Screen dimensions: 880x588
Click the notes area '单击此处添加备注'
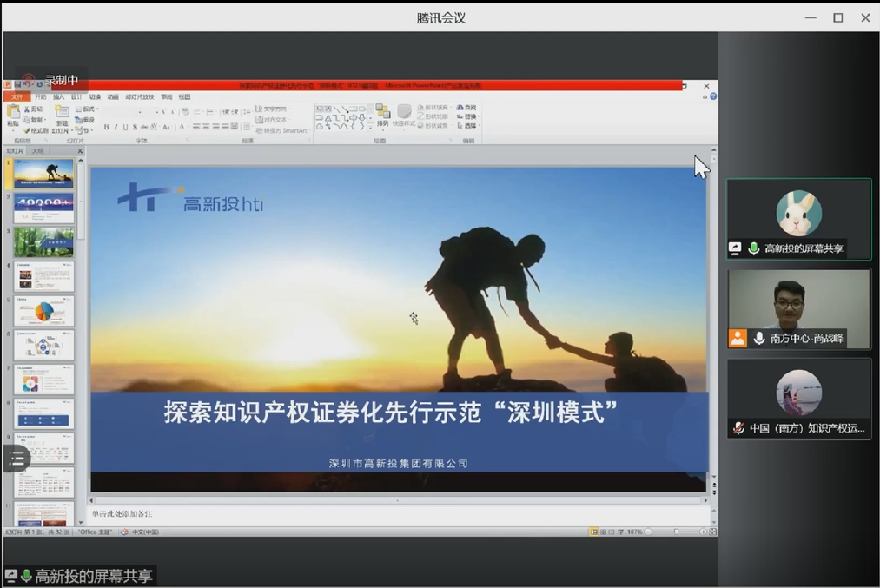(x=122, y=514)
